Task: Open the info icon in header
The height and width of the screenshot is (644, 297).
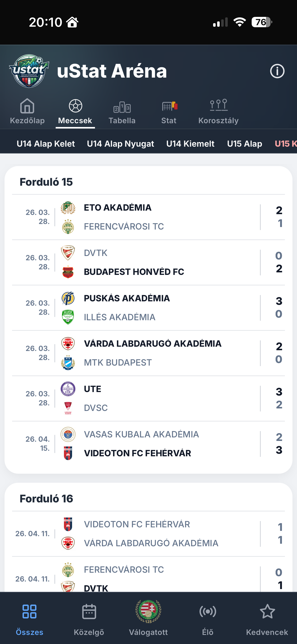Action: (x=277, y=71)
